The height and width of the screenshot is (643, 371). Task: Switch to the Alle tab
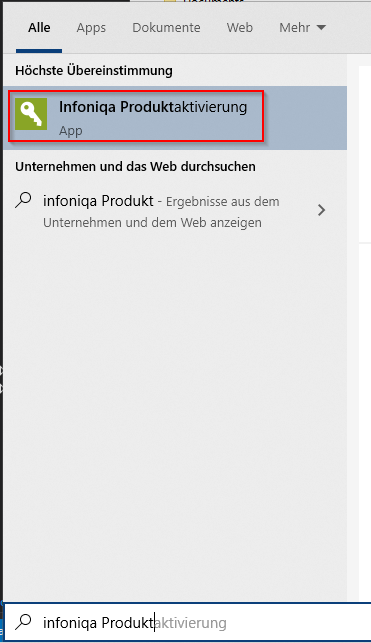coord(39,27)
